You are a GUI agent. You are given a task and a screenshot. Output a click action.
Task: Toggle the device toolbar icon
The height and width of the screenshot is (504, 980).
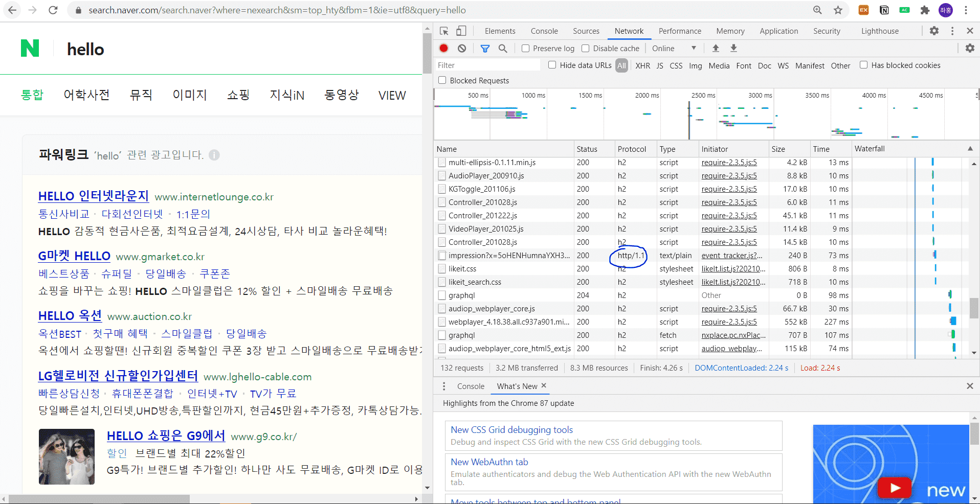coord(461,31)
